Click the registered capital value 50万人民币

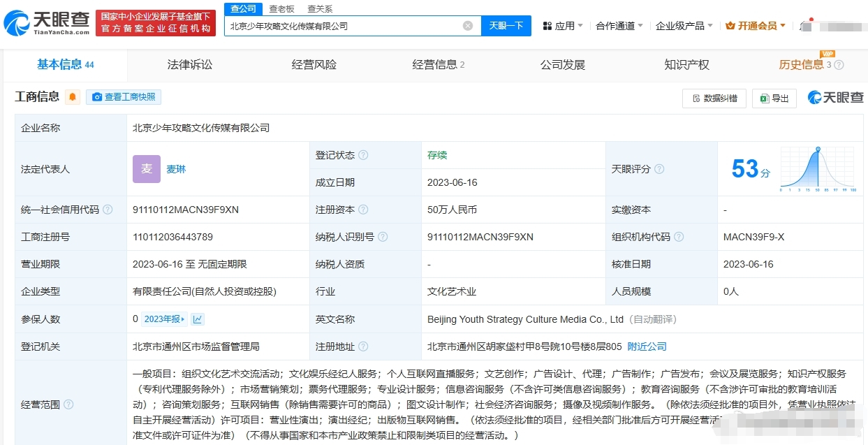pos(453,210)
